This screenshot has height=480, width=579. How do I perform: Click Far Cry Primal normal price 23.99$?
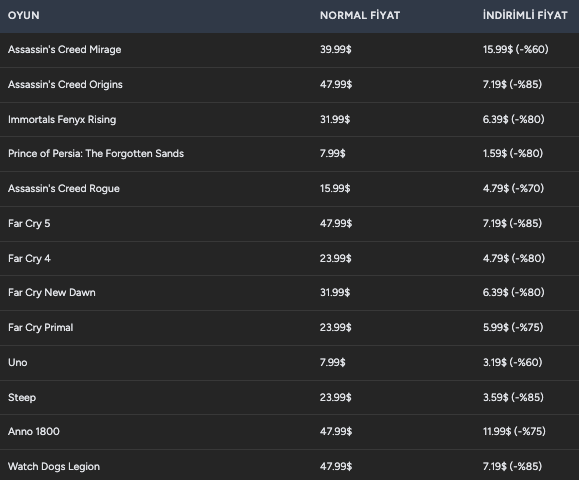pyautogui.click(x=336, y=328)
